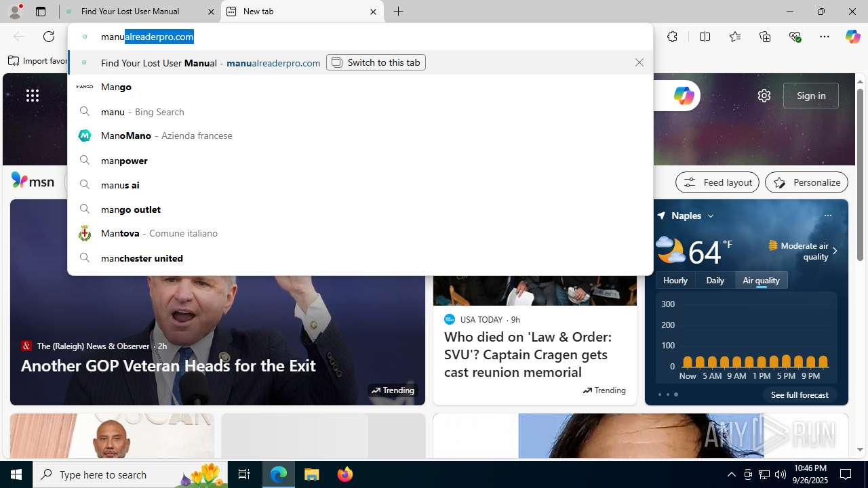This screenshot has height=488, width=868.
Task: Open Feed layout options
Action: coord(717,182)
